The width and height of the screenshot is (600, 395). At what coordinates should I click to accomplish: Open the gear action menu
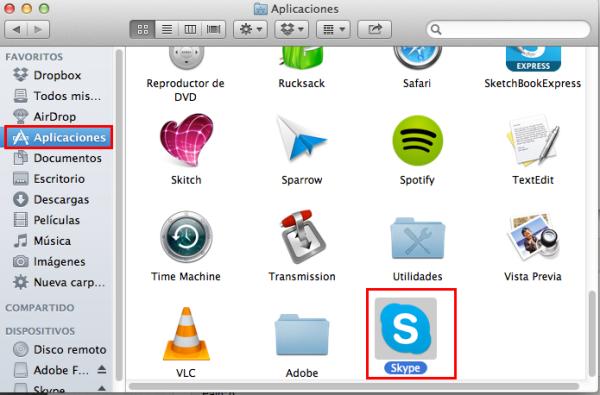point(250,29)
